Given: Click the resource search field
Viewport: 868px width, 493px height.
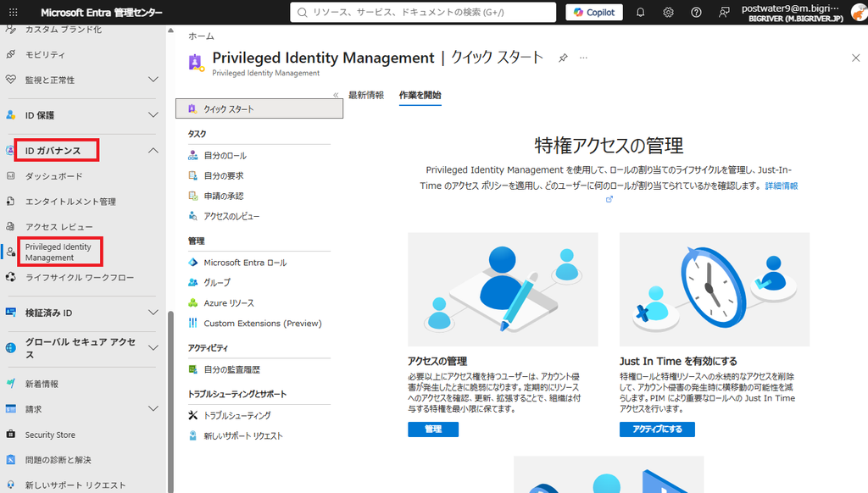Looking at the screenshot, I should click(x=423, y=12).
